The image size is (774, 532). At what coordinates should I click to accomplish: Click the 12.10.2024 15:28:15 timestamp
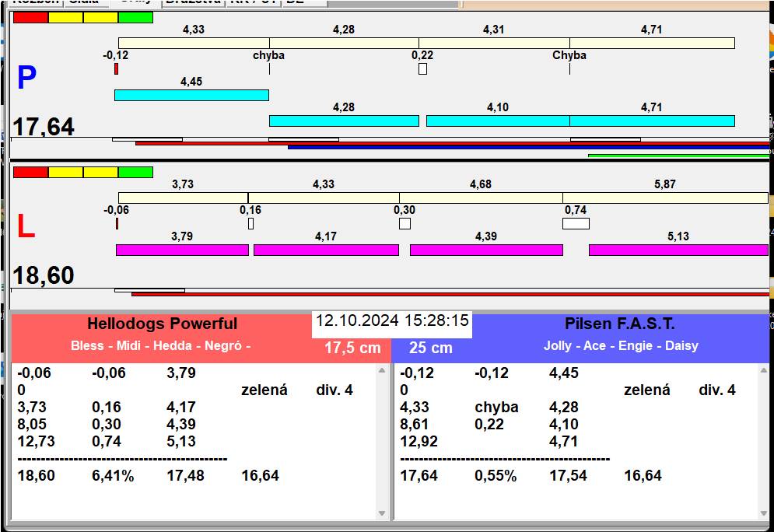click(392, 320)
